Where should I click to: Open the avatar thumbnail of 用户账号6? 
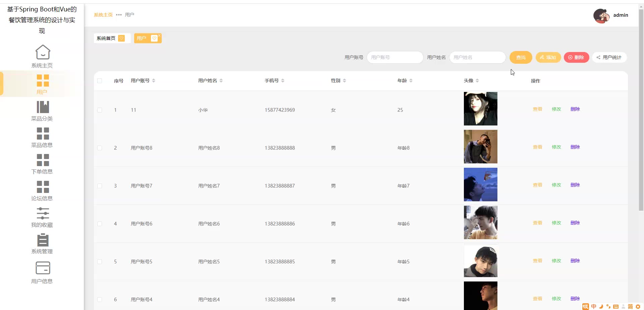click(480, 222)
